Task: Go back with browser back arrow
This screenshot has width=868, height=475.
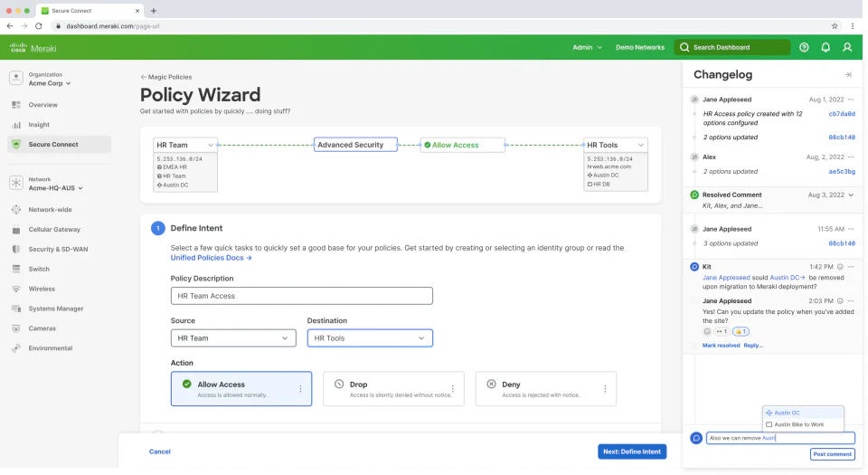Action: pos(10,26)
